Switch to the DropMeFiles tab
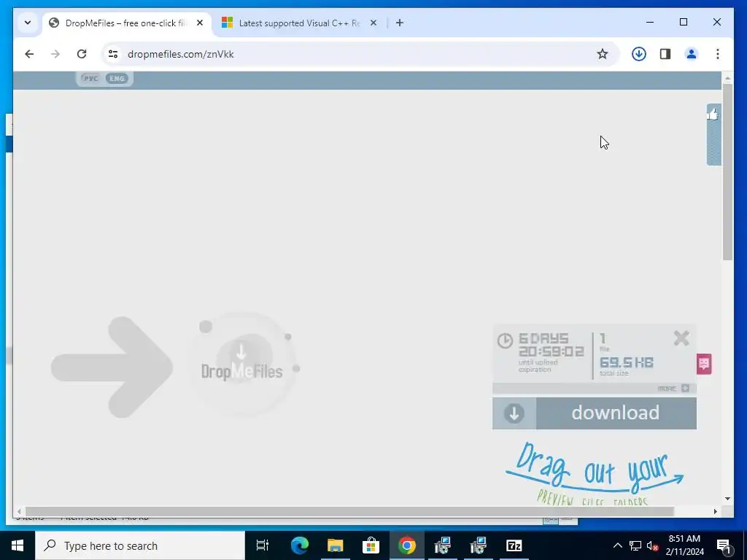The height and width of the screenshot is (560, 747). tap(127, 23)
